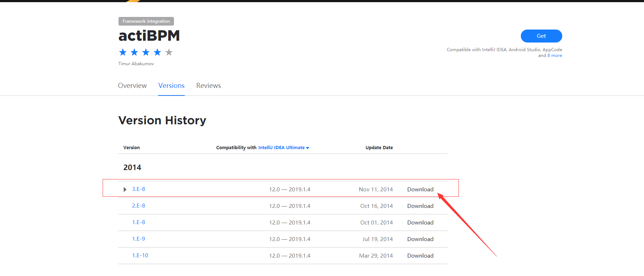Screen dimensions: 644x276
Task: Click the 'Mar 29, 2014' date cell
Action: point(376,256)
